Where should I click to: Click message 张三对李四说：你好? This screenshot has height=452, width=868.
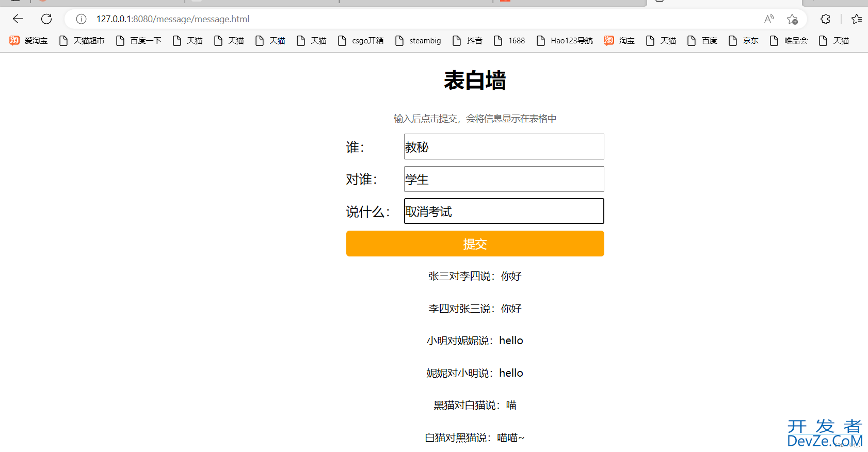[475, 276]
